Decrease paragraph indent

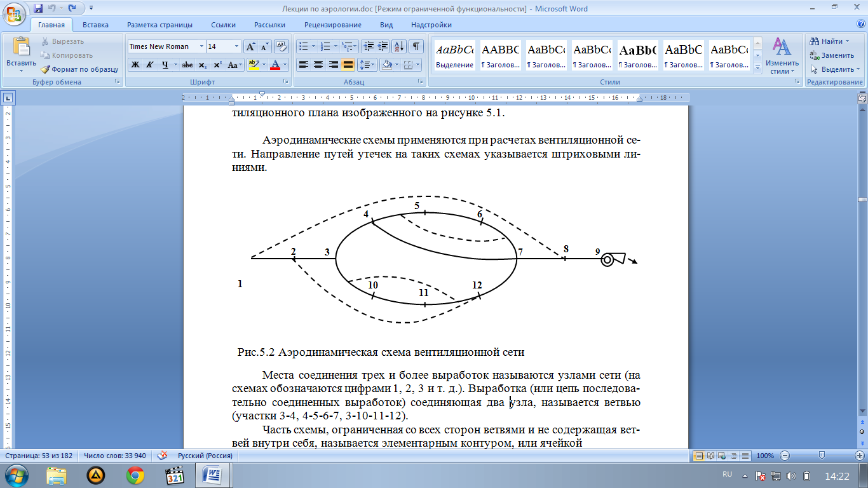coord(368,46)
